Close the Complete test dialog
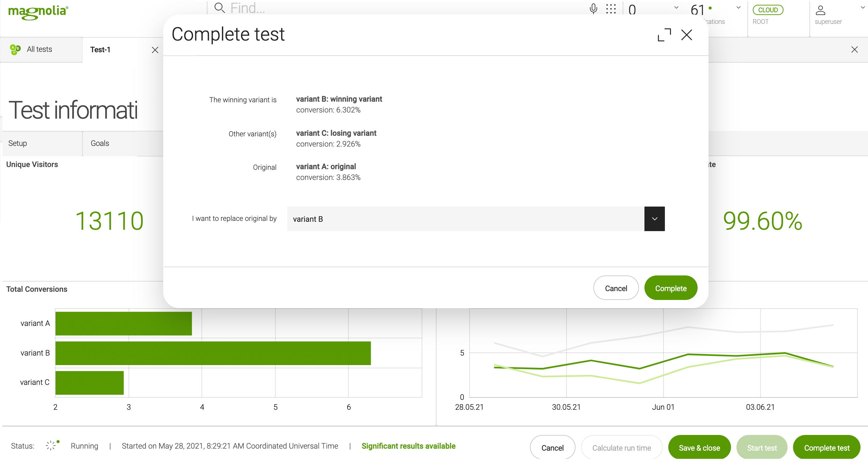Screen dimensions: 868x467 point(686,35)
